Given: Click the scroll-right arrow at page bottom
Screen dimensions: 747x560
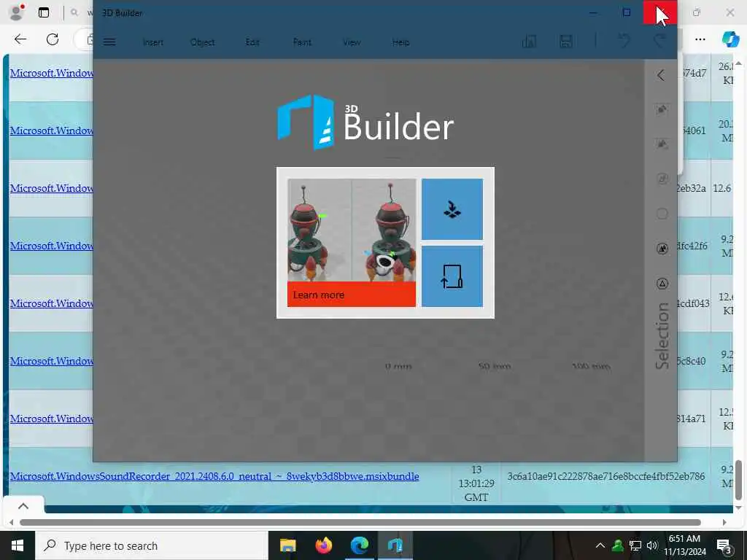Looking at the screenshot, I should (724, 522).
